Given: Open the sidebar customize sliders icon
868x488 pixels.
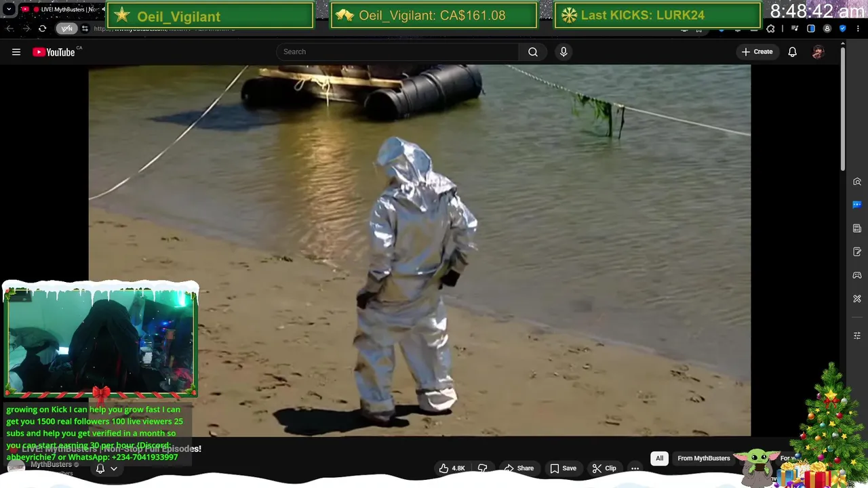Looking at the screenshot, I should coord(857,336).
